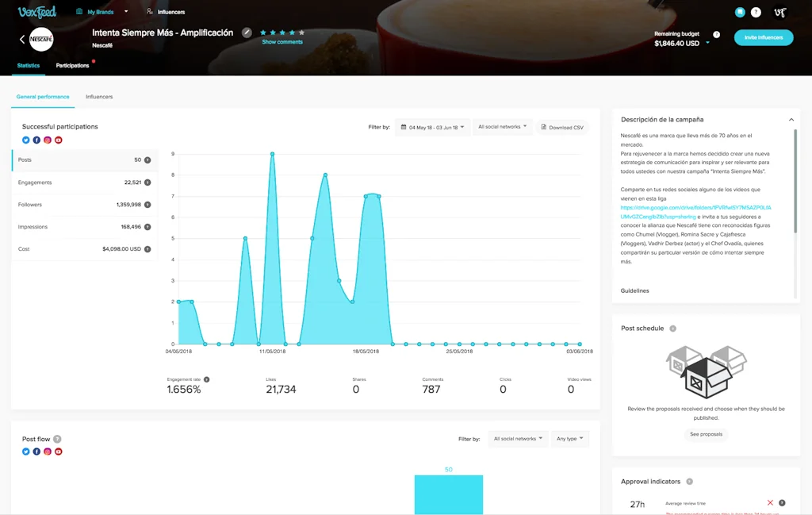The image size is (812, 515).
Task: Open the Influencers sub-tab
Action: [99, 96]
